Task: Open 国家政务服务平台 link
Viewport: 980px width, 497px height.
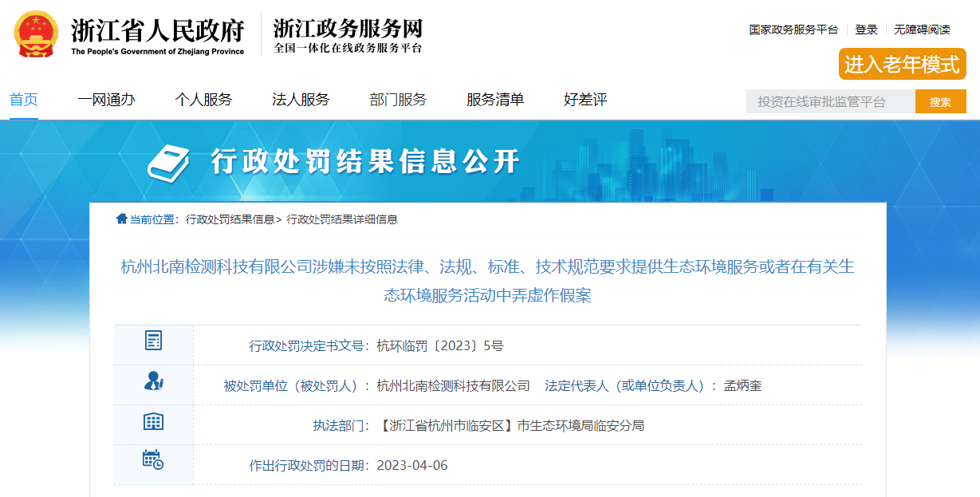Action: point(793,30)
